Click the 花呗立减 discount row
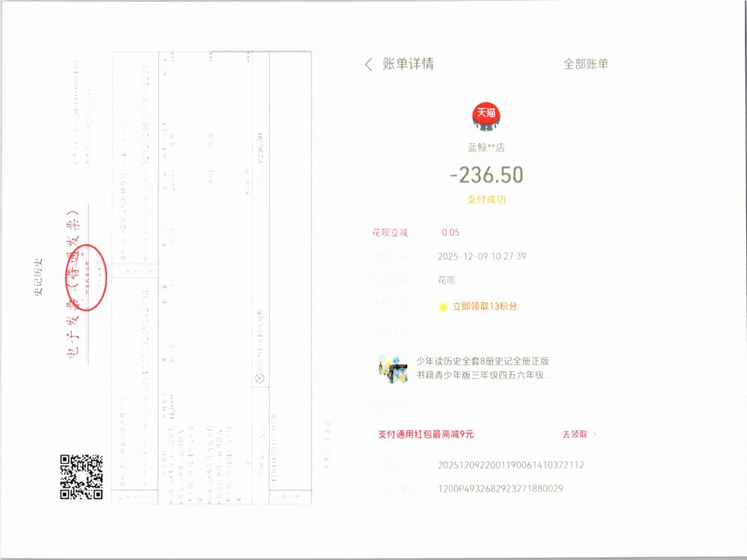The width and height of the screenshot is (747, 560). point(391,233)
